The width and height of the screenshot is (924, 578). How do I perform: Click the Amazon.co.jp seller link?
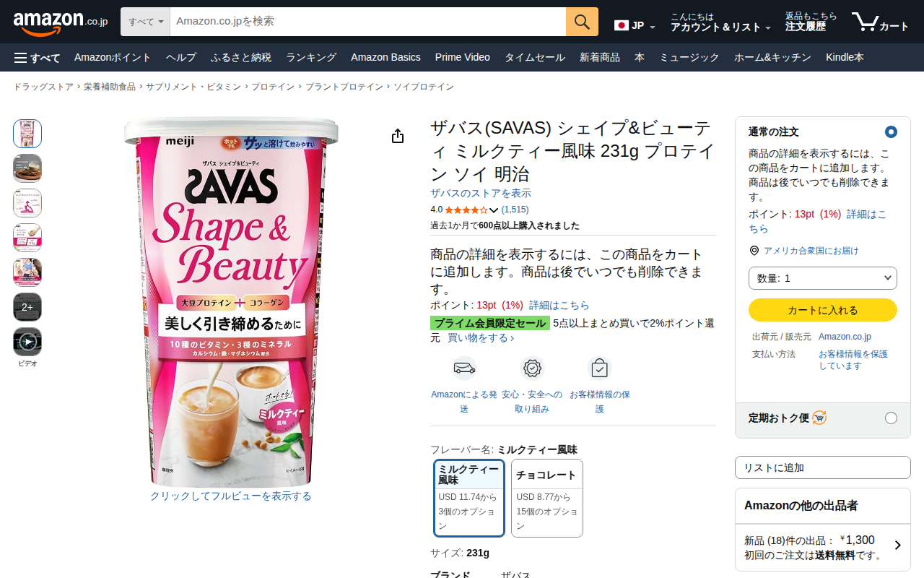pos(845,337)
